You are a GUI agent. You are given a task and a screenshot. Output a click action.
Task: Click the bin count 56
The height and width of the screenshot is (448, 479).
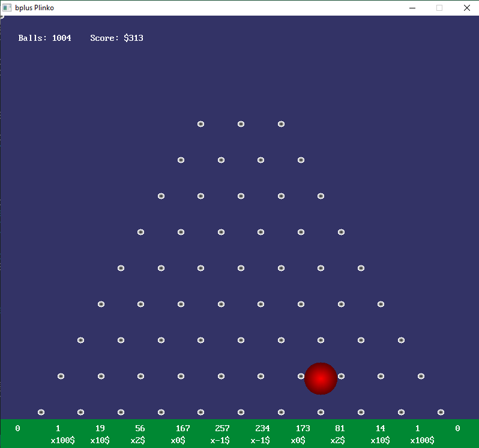pyautogui.click(x=140, y=428)
